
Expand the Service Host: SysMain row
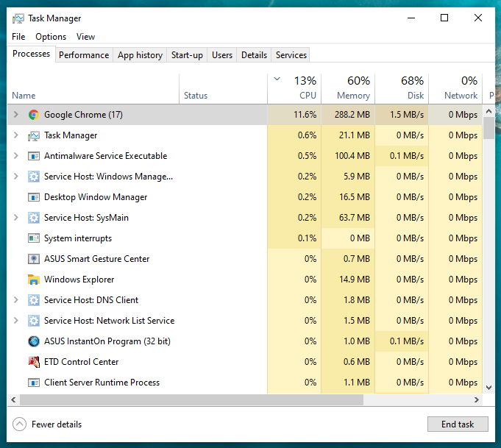point(16,217)
